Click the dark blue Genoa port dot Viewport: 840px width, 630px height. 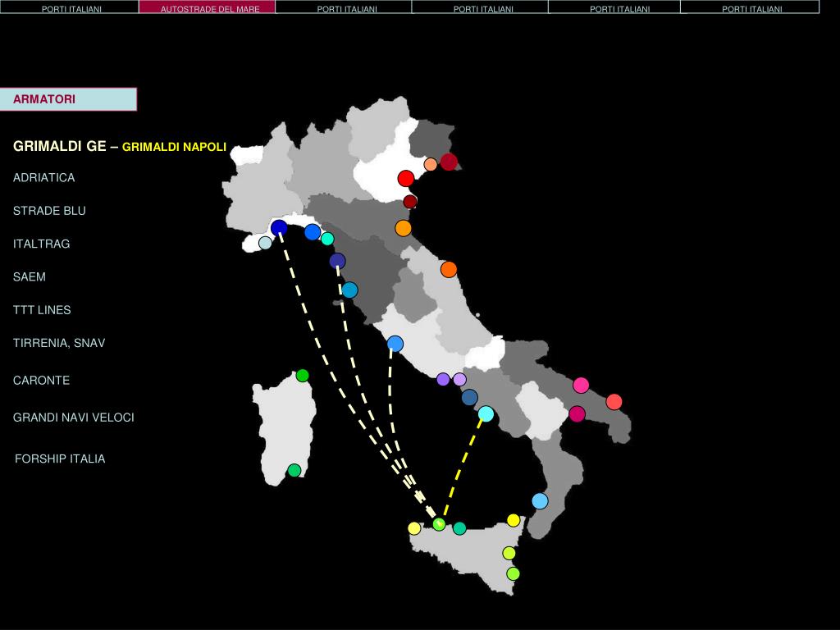coord(279,228)
